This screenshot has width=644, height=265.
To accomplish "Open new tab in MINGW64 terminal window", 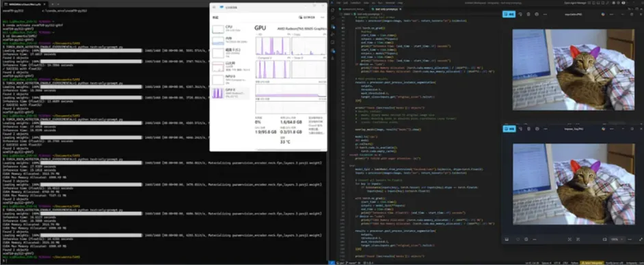I will coord(52,4).
